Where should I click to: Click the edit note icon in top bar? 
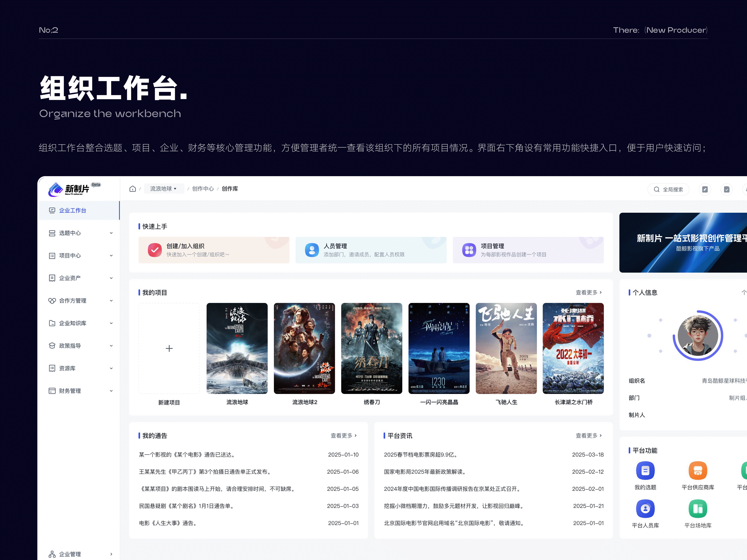point(705,189)
